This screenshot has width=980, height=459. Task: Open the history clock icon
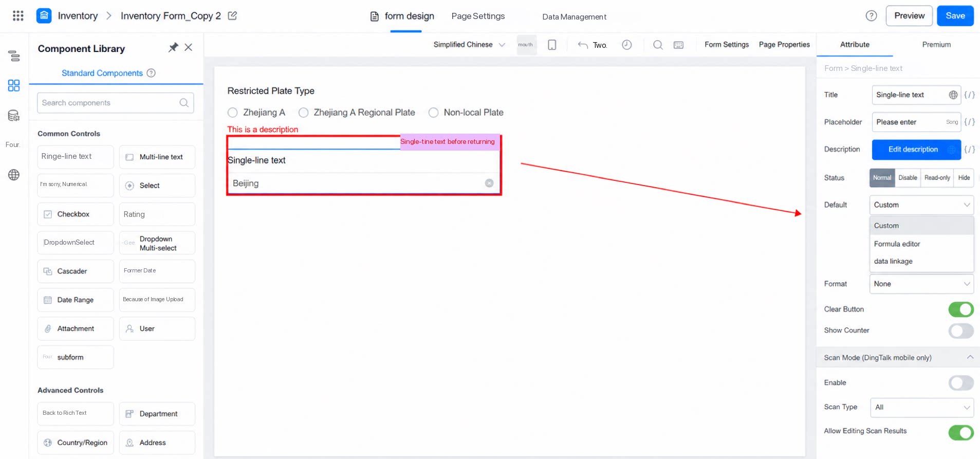point(626,45)
